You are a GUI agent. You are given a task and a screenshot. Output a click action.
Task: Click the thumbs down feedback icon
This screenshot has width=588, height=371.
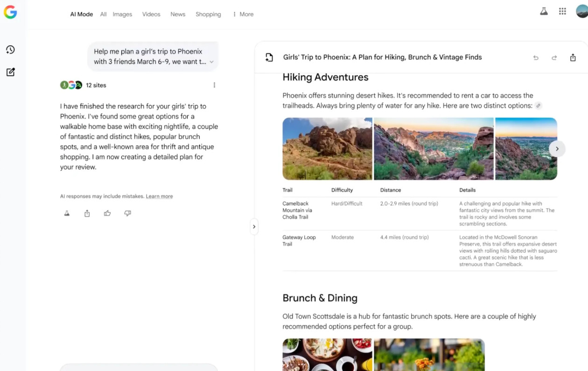point(127,213)
